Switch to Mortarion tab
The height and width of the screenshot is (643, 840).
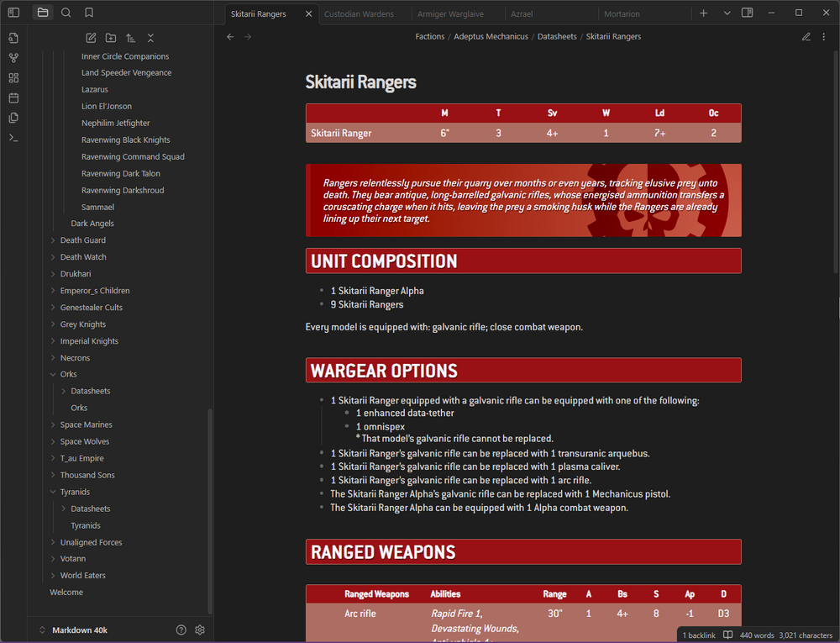coord(622,14)
